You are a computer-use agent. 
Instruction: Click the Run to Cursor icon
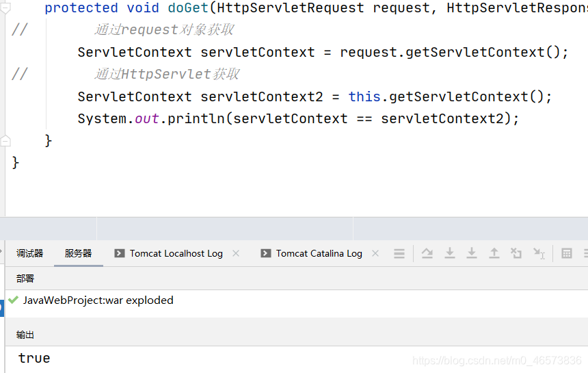pos(539,254)
